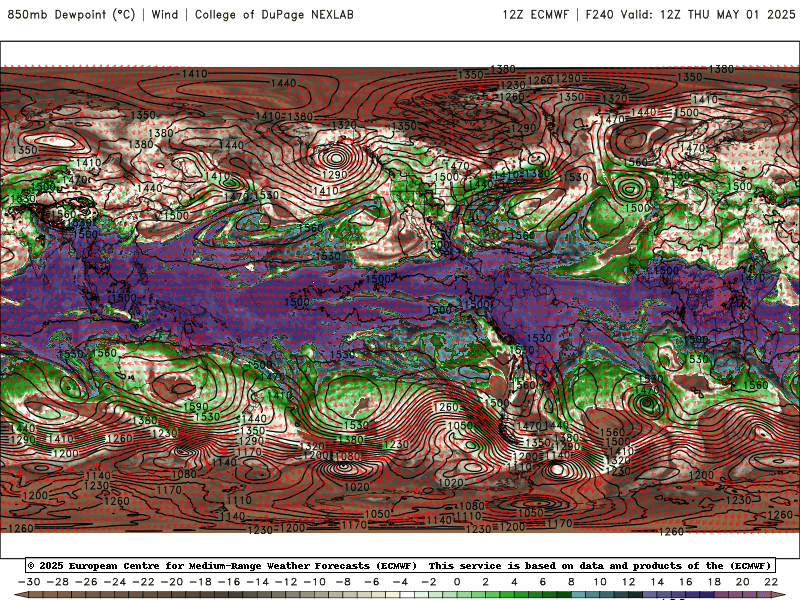Click the '850mb Dewpoint (°C)' title text
Image resolution: width=800 pixels, height=600 pixels.
[x=71, y=14]
